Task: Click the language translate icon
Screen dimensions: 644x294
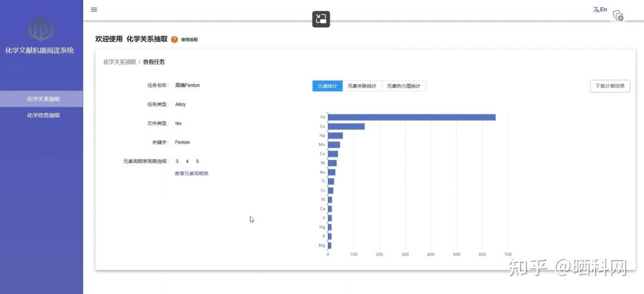Action: [599, 10]
